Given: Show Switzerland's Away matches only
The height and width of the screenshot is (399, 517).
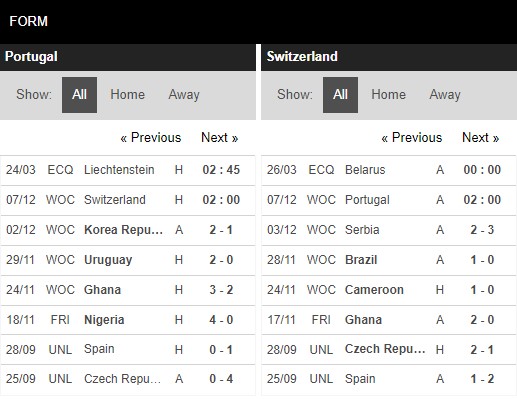Looking at the screenshot, I should [x=445, y=95].
